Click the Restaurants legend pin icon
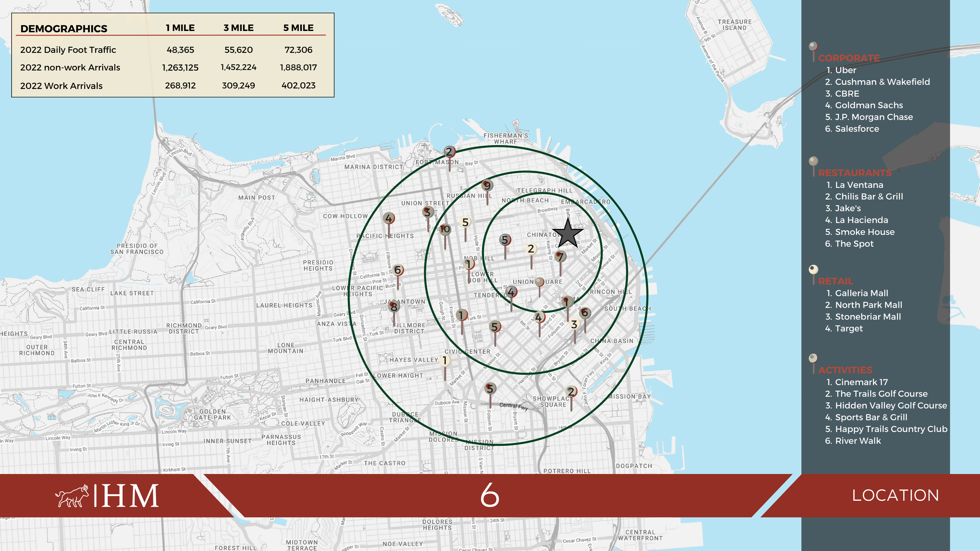This screenshot has width=980, height=551. [813, 166]
